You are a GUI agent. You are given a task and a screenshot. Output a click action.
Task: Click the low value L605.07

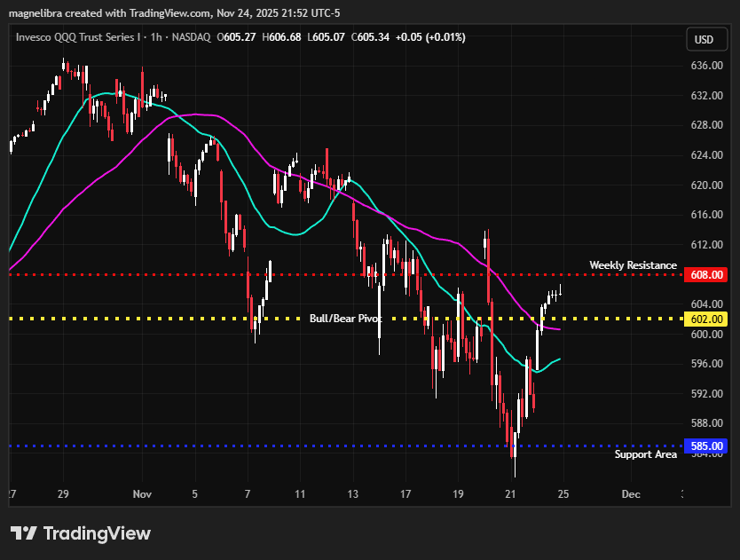click(327, 37)
